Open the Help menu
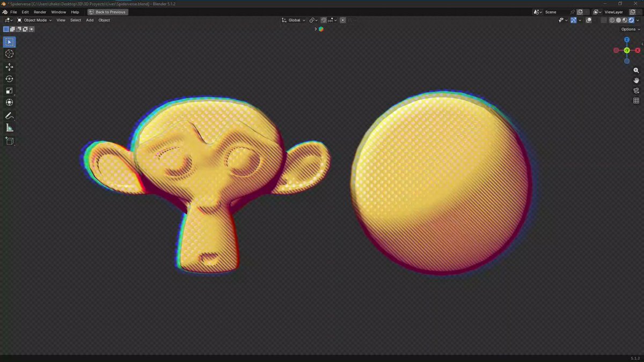 click(75, 12)
